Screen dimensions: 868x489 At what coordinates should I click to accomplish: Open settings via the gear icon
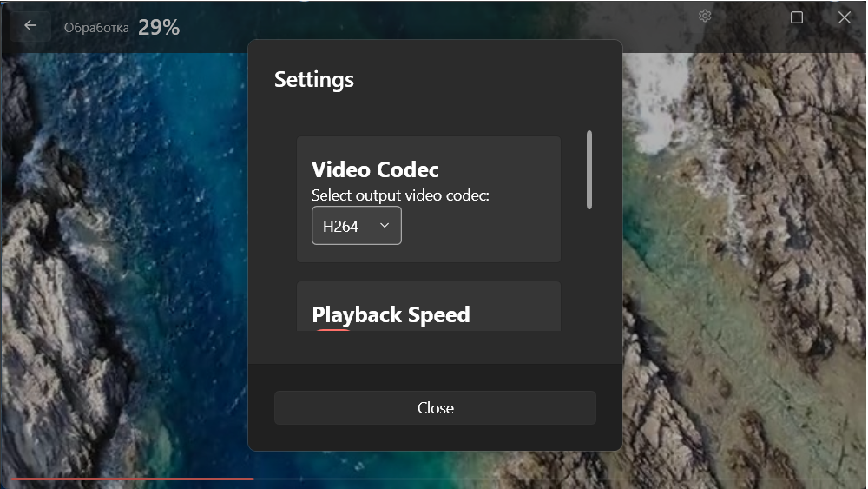pyautogui.click(x=705, y=16)
